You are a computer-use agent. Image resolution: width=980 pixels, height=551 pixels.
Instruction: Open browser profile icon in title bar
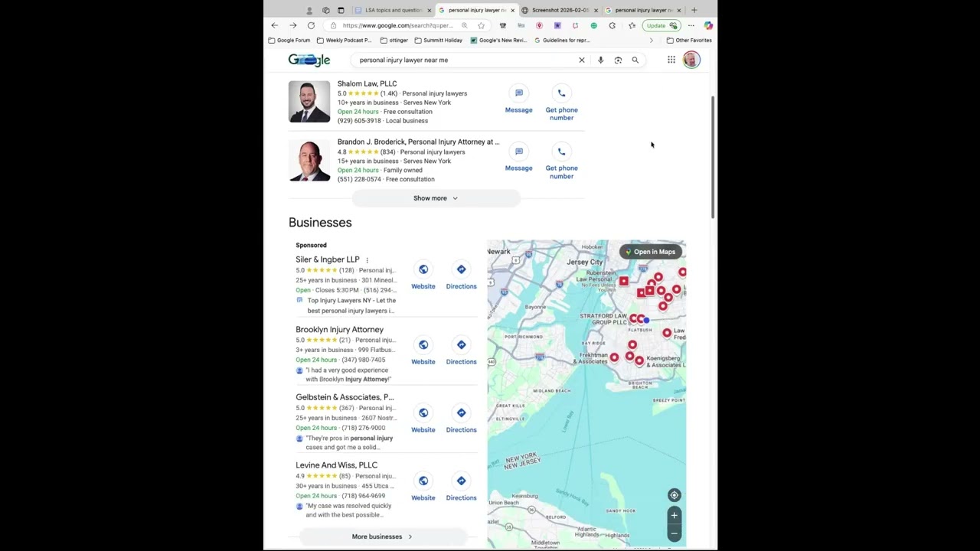pyautogui.click(x=309, y=10)
